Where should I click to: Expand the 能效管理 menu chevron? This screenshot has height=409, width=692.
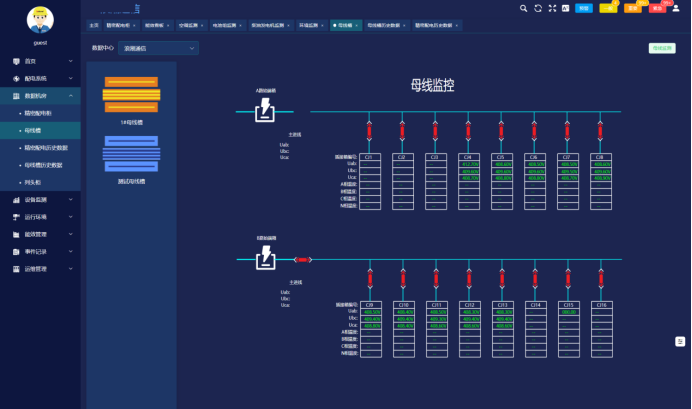(71, 234)
